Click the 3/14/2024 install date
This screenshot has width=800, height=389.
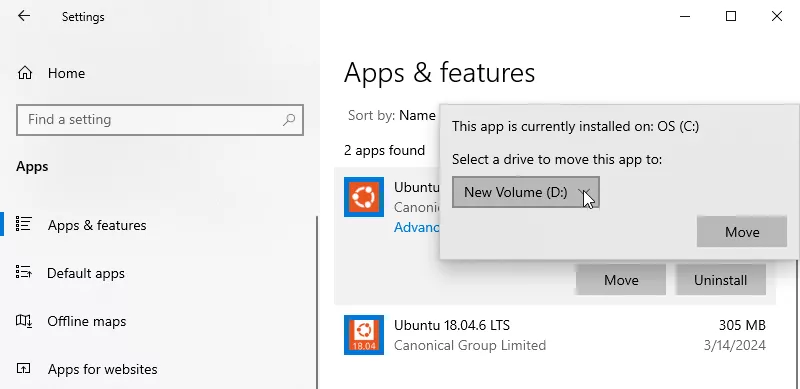click(735, 346)
